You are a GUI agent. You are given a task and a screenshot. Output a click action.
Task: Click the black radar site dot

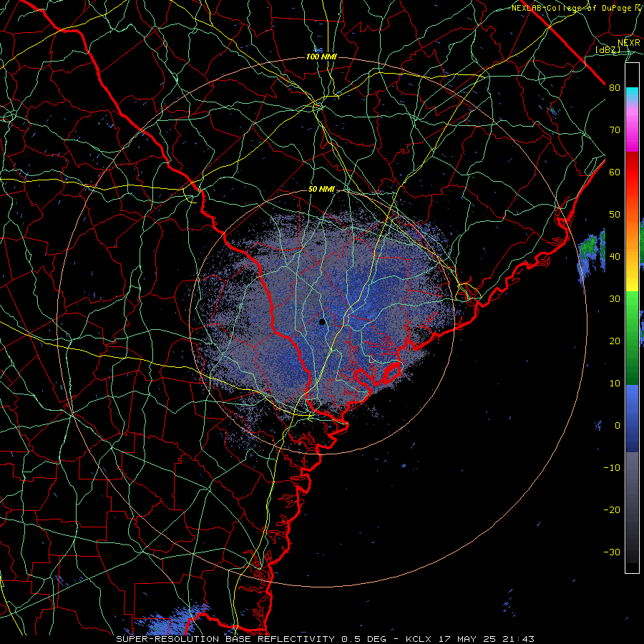(x=322, y=322)
